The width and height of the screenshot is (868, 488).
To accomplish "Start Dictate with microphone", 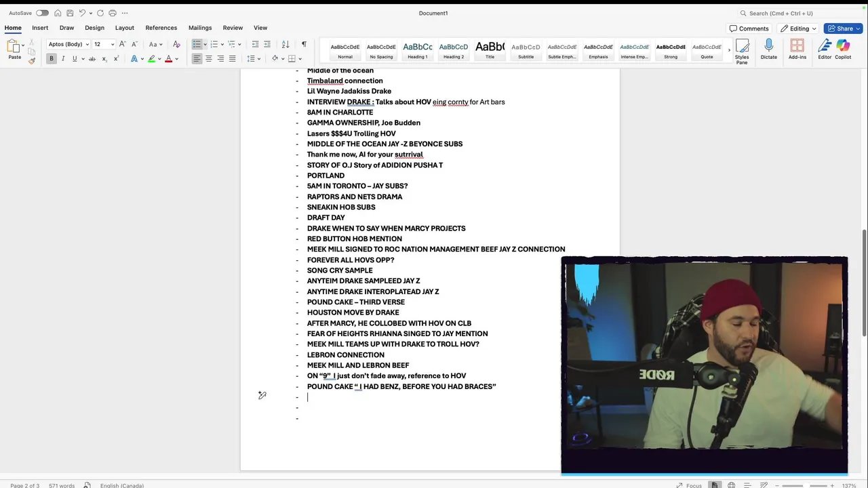I will 768,49.
